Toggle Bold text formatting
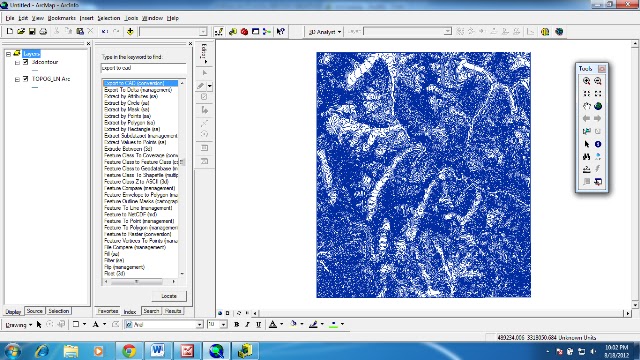The width and height of the screenshot is (640, 360). coord(236,324)
